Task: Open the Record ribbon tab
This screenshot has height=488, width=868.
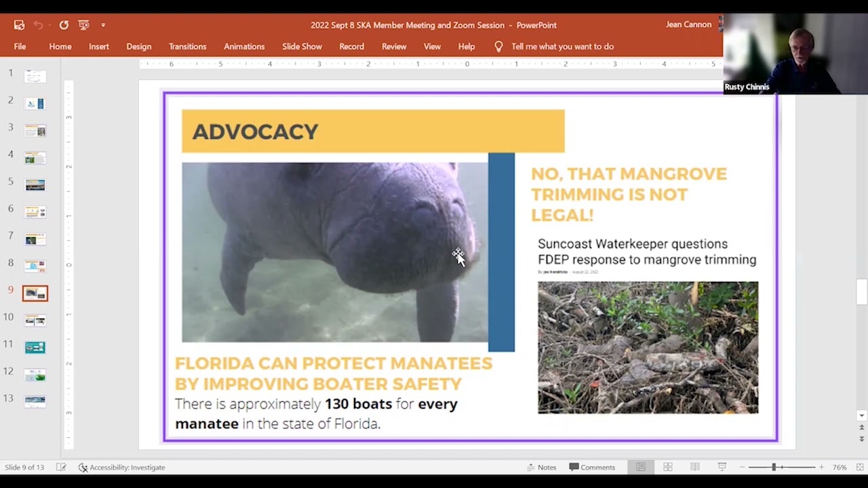Action: tap(351, 47)
